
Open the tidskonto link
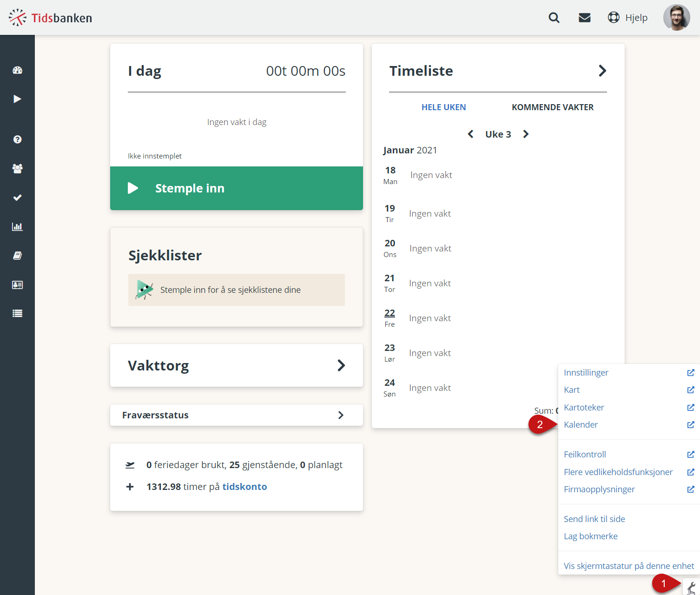[244, 487]
